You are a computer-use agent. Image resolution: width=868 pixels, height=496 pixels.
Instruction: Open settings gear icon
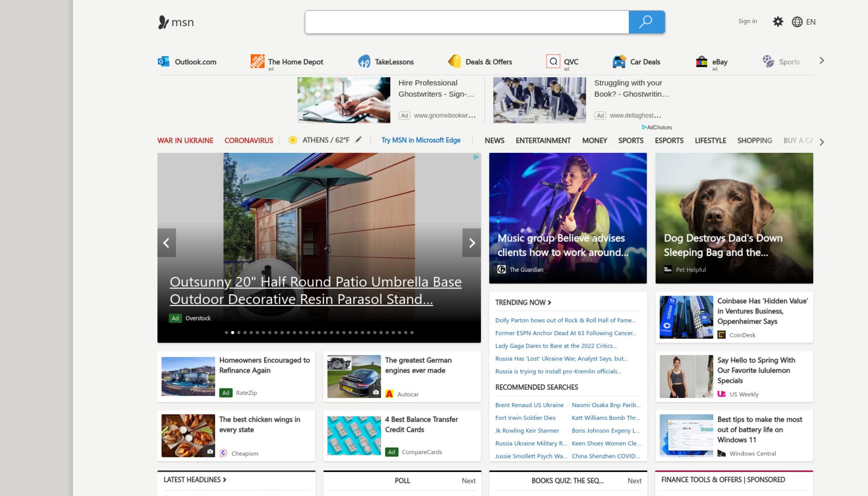tap(778, 22)
